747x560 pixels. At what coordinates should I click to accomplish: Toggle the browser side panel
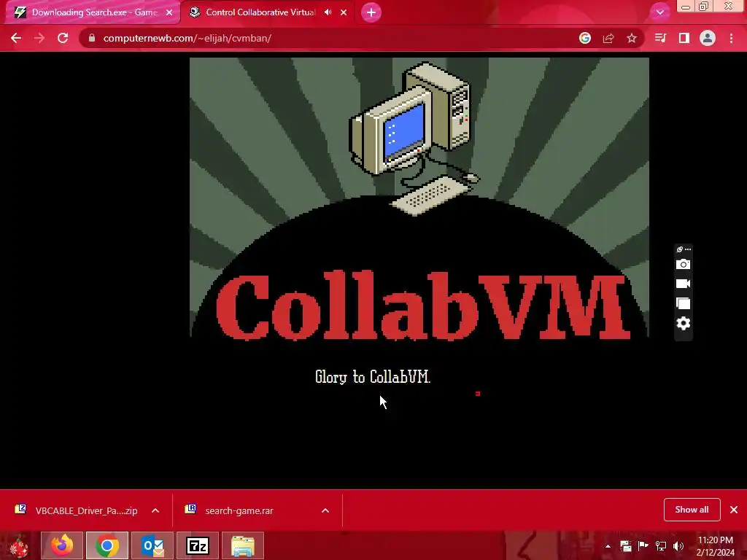(684, 38)
